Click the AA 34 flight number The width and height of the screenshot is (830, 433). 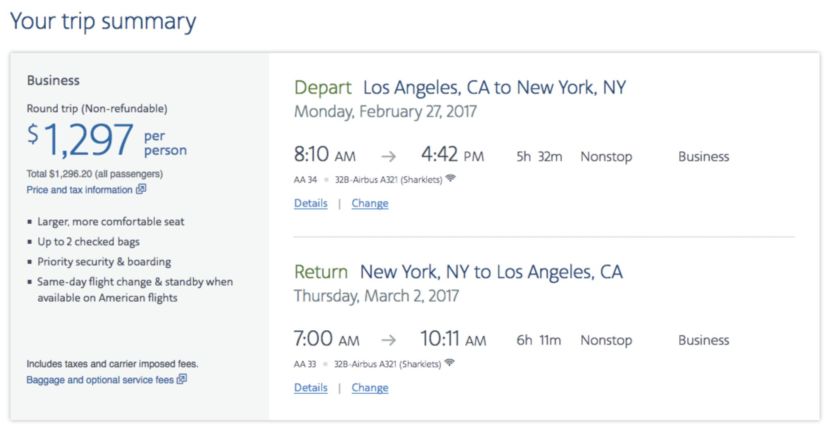(x=305, y=180)
